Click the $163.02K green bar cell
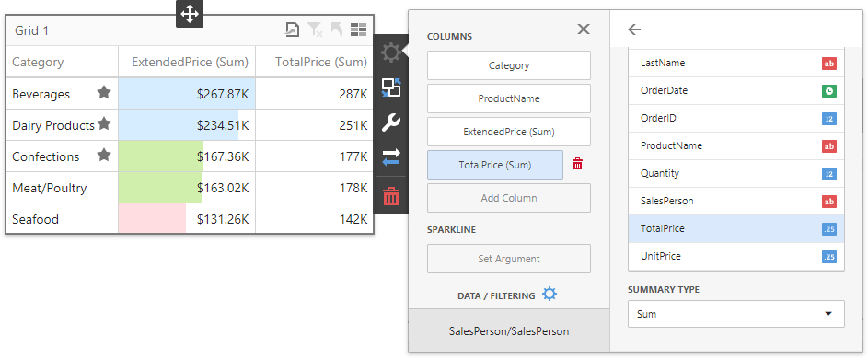 [x=187, y=188]
